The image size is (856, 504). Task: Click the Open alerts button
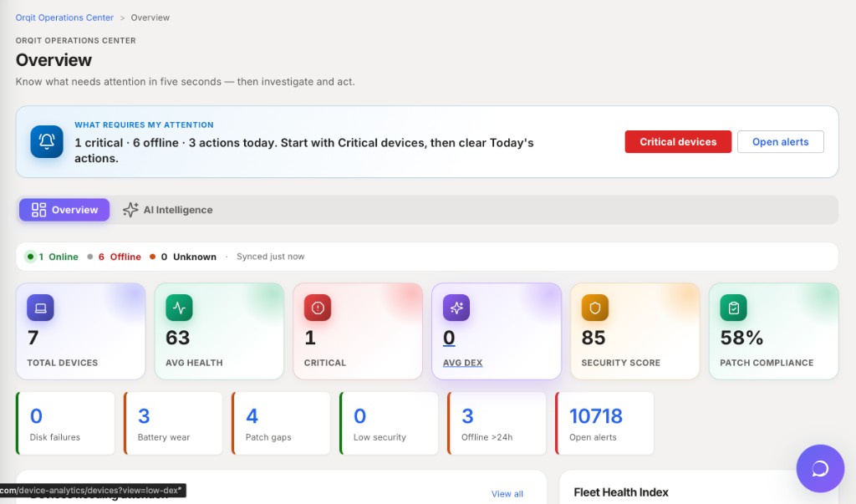780,142
